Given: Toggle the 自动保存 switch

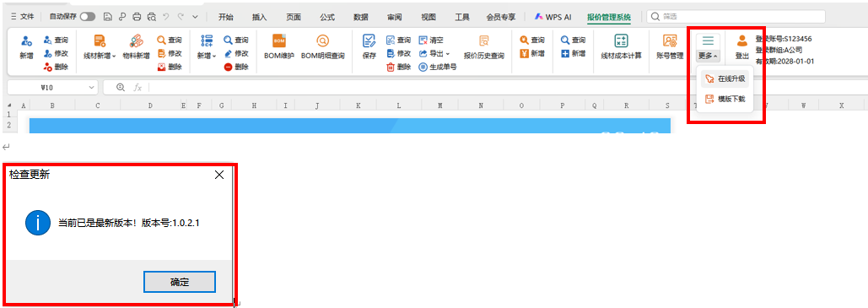Looking at the screenshot, I should click(88, 17).
